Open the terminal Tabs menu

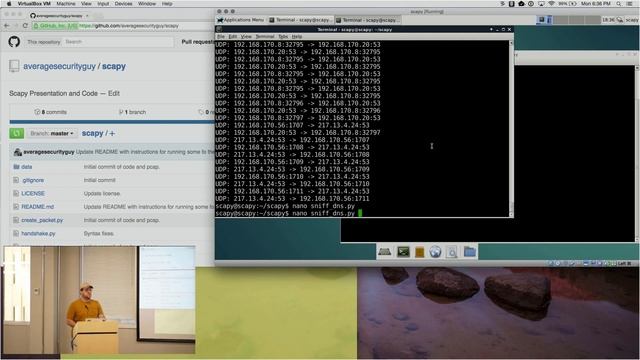point(283,36)
